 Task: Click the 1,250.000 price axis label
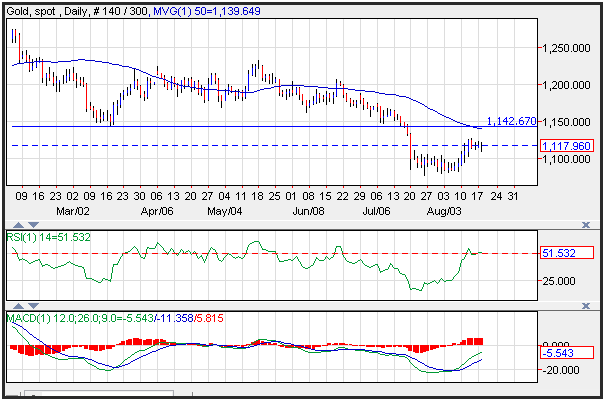(562, 48)
